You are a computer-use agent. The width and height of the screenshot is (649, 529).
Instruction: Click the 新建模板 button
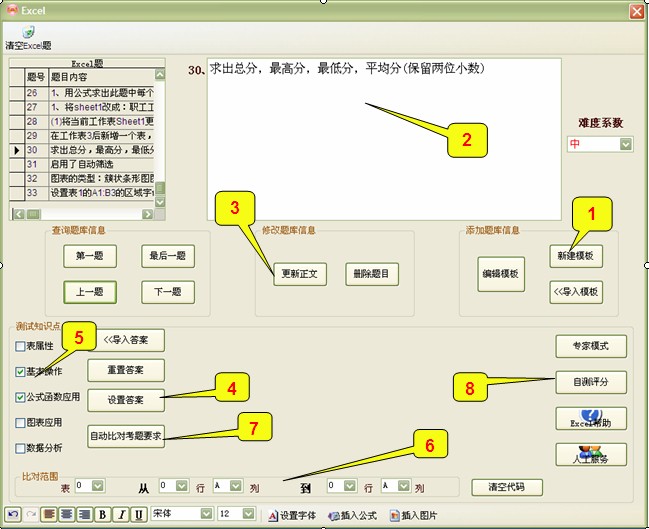576,256
